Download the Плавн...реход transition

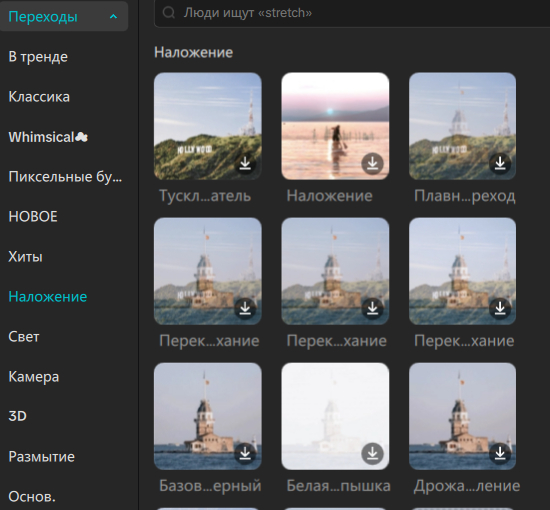tap(500, 163)
